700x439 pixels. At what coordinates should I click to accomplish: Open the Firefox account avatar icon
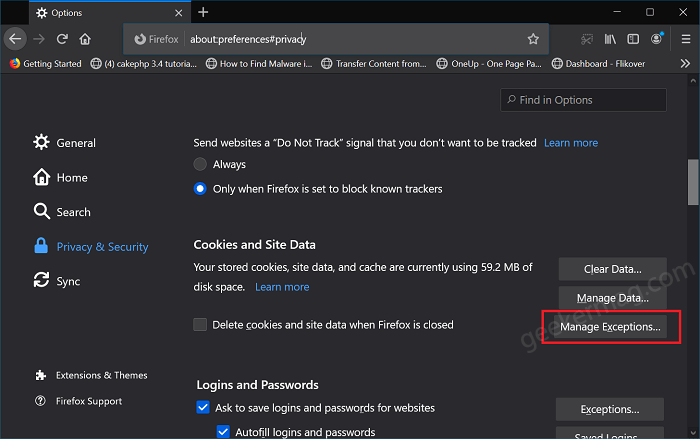point(656,39)
